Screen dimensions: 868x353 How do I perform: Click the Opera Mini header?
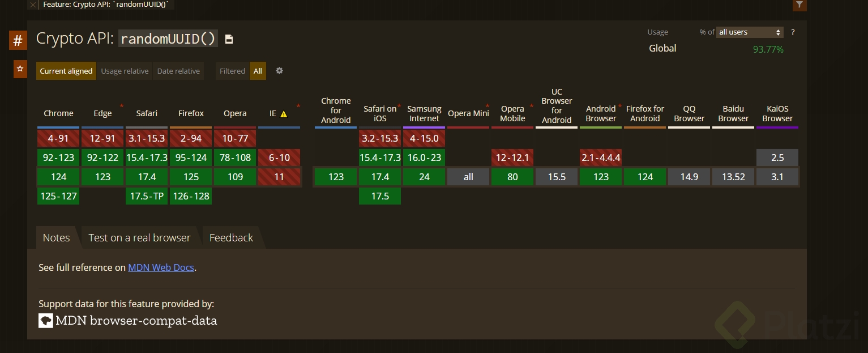[x=468, y=113]
